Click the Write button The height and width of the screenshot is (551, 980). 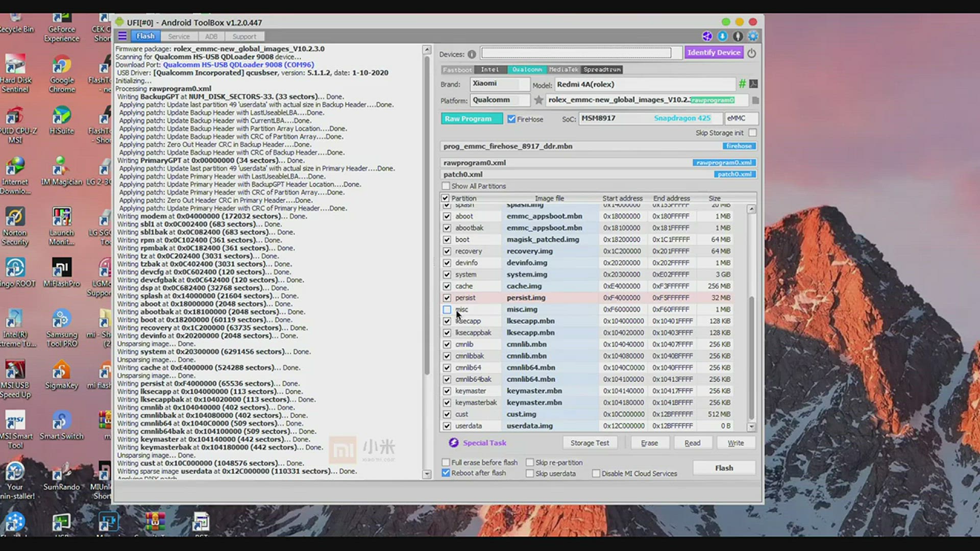[x=736, y=443]
